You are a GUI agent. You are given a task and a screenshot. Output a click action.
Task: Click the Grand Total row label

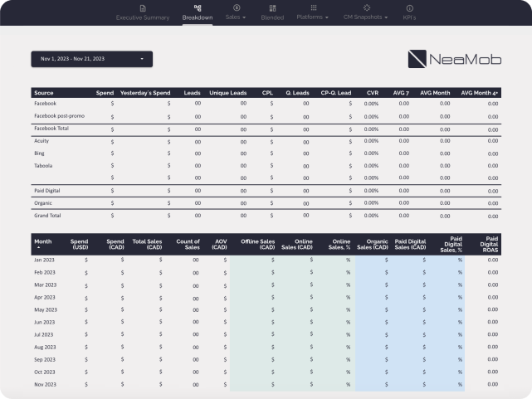(x=47, y=215)
